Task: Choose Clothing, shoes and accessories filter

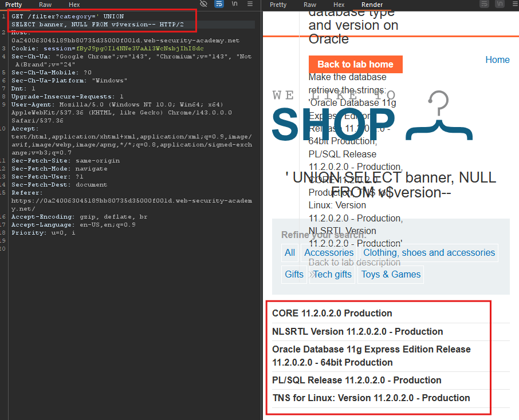Action: [x=429, y=253]
